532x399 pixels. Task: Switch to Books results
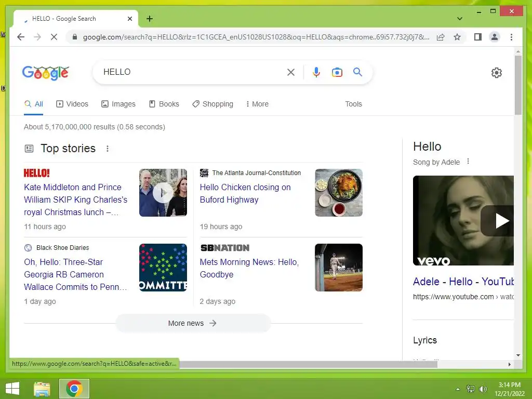(x=164, y=104)
